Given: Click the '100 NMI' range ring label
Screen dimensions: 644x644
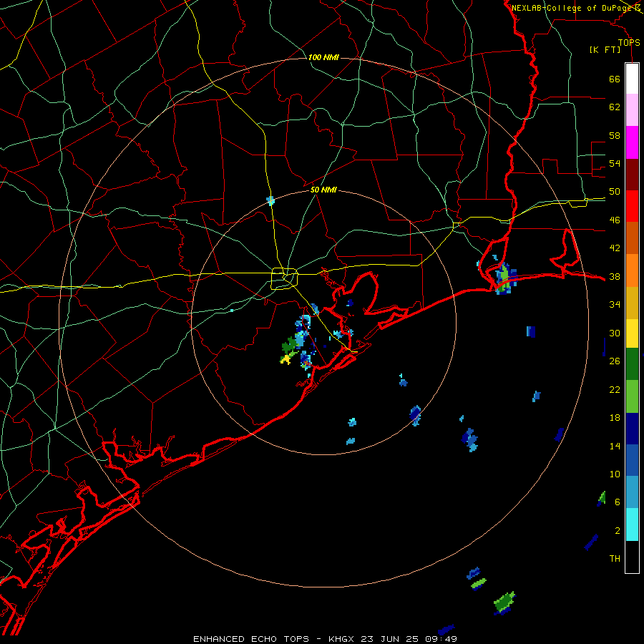Looking at the screenshot, I should (x=323, y=57).
